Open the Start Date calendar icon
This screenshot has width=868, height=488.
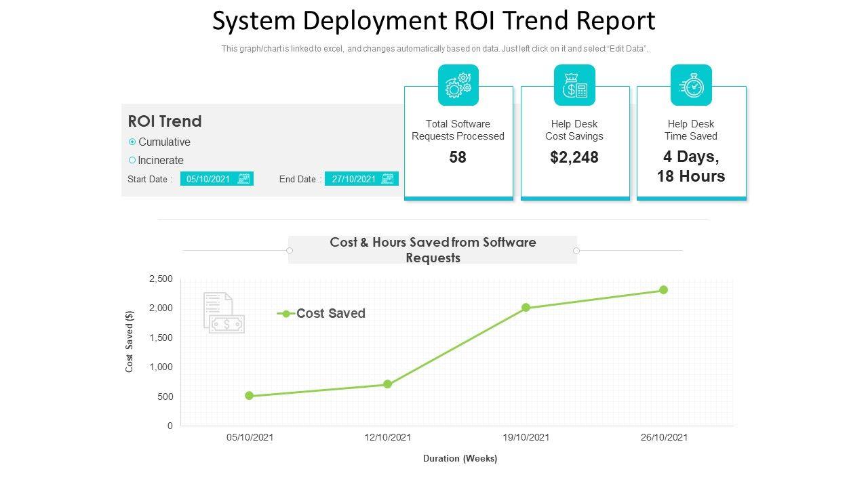[244, 179]
